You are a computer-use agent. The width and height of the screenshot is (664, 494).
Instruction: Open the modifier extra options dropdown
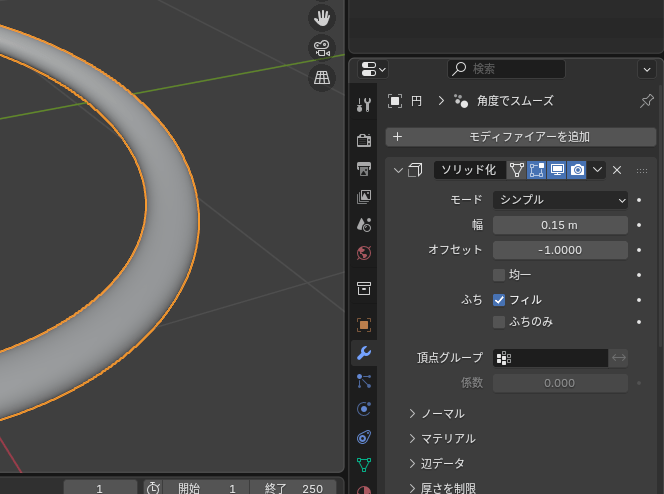click(x=597, y=170)
